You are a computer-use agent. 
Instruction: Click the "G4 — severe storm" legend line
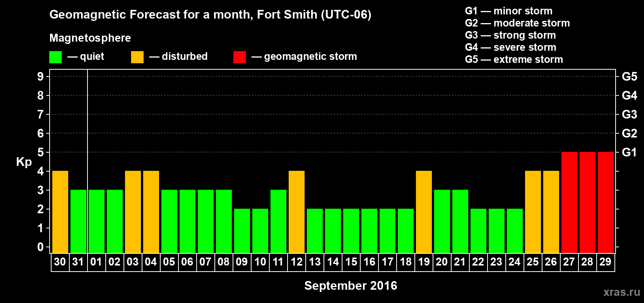point(511,47)
